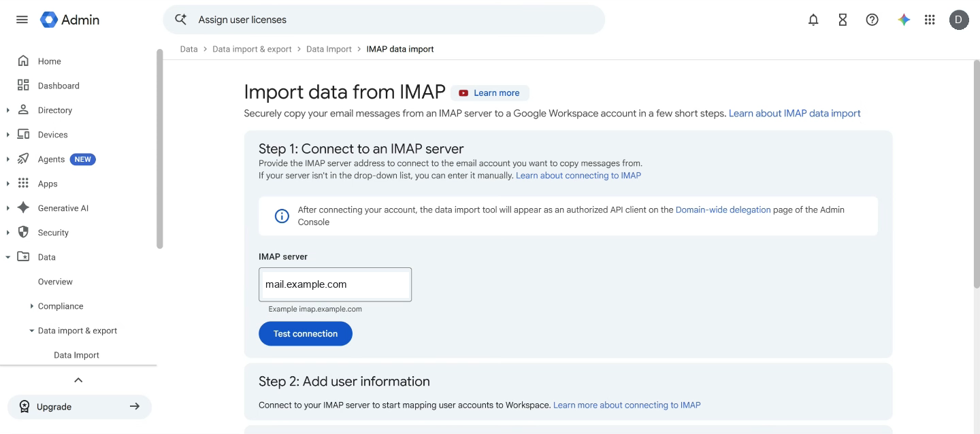Click the Example imap.example.com hint text
This screenshot has width=980, height=434.
point(315,309)
